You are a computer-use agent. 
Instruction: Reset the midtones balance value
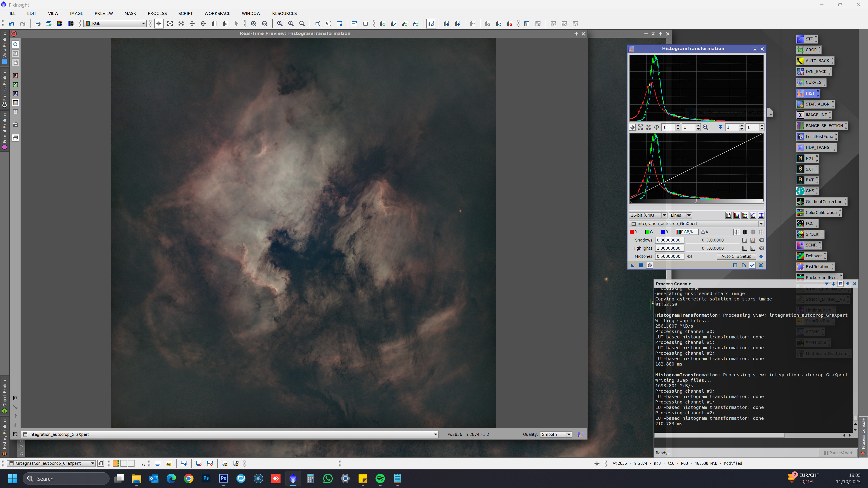[x=689, y=257]
